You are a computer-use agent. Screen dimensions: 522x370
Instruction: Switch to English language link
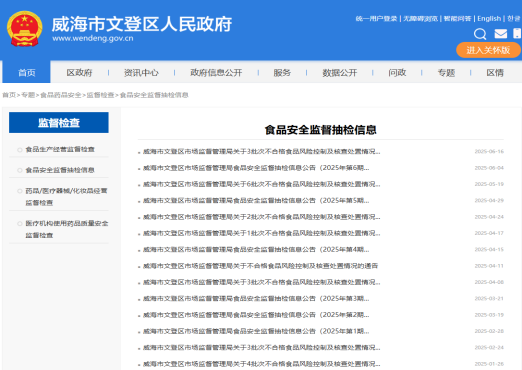(489, 18)
